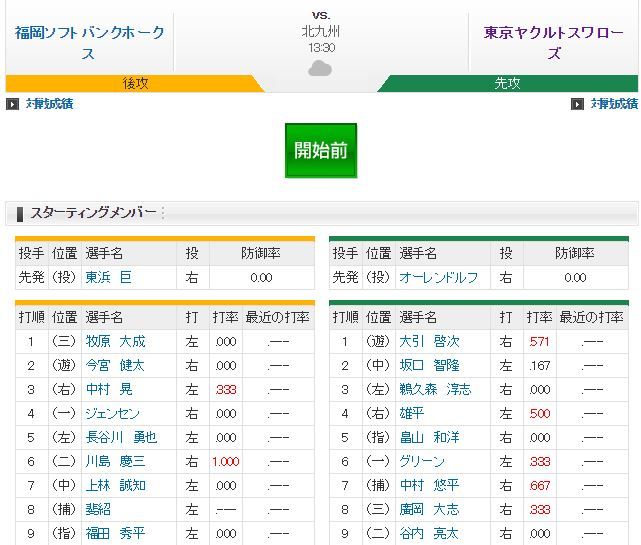Open player 上林 誠知 profile
Image resolution: width=641 pixels, height=545 pixels.
[x=116, y=486]
